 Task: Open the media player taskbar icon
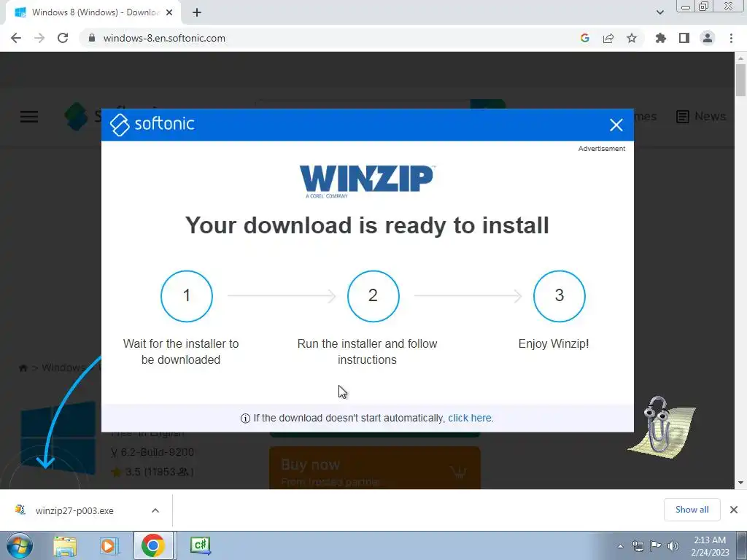point(109,545)
